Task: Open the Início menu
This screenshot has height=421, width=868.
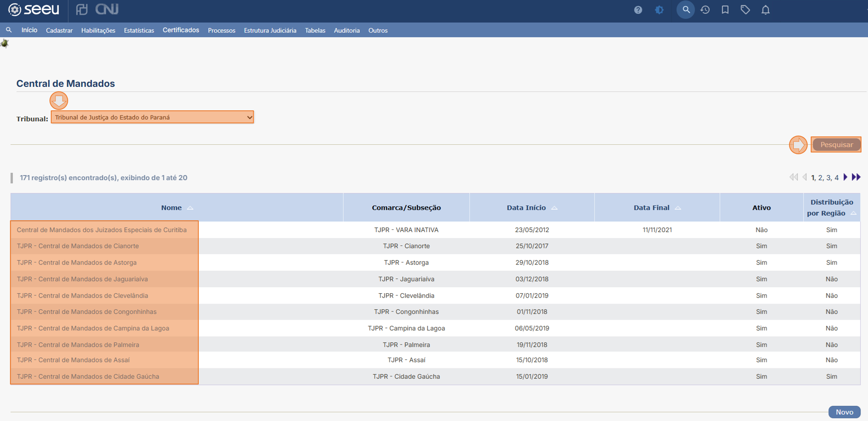Action: click(29, 30)
